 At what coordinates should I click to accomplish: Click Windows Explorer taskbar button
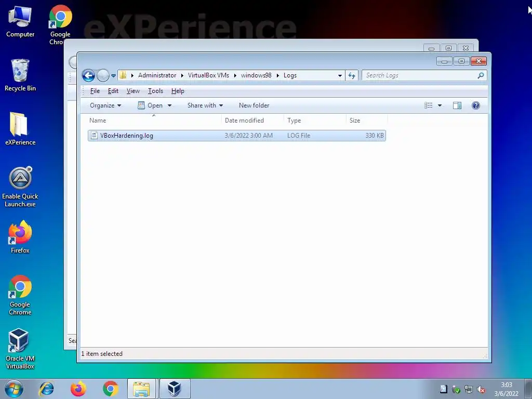pos(141,389)
